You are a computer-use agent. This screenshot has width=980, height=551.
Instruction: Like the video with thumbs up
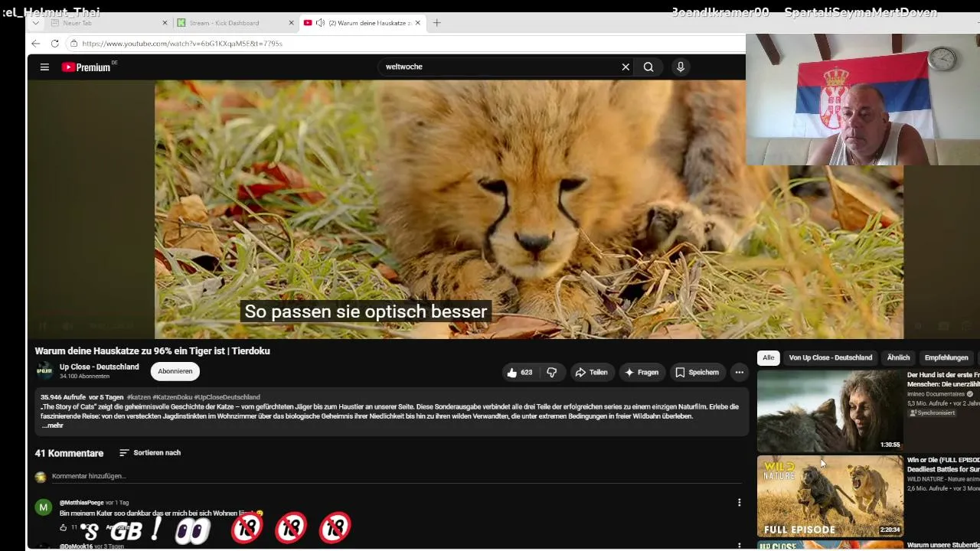click(519, 373)
